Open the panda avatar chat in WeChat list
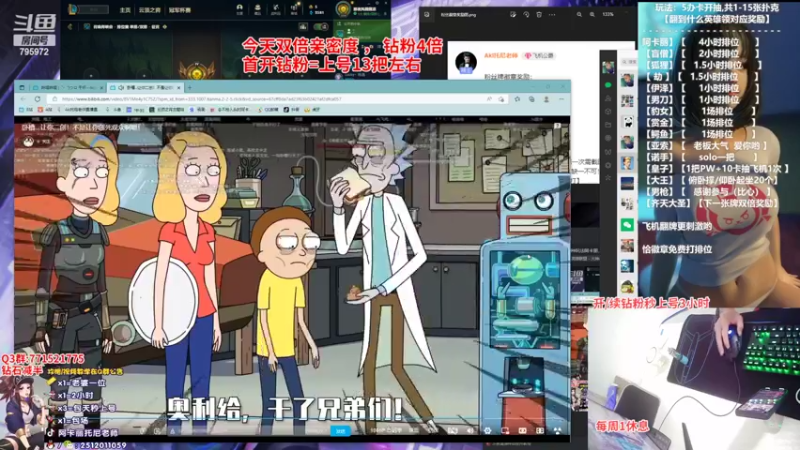The image size is (800, 450). pyautogui.click(x=627, y=121)
